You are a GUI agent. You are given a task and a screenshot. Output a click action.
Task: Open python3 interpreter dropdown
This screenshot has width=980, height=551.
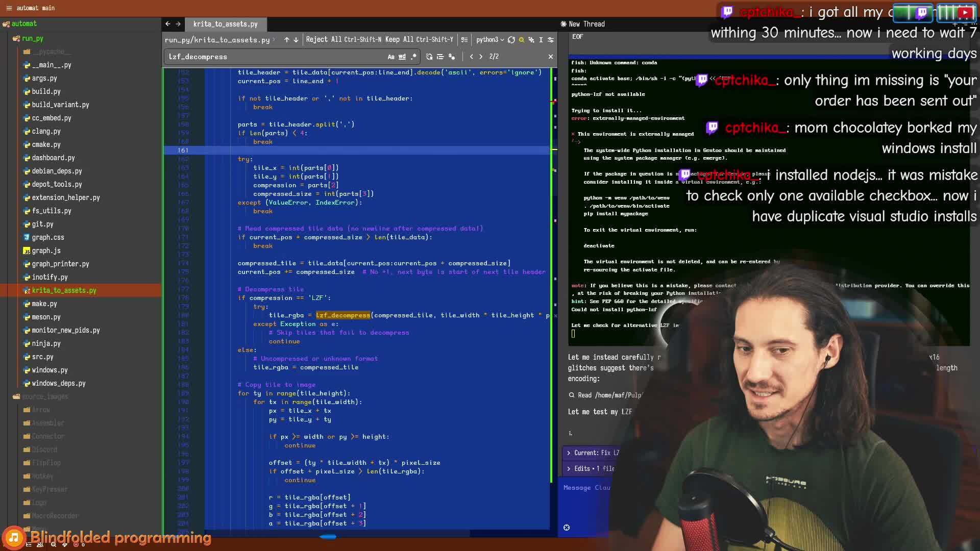pyautogui.click(x=489, y=40)
